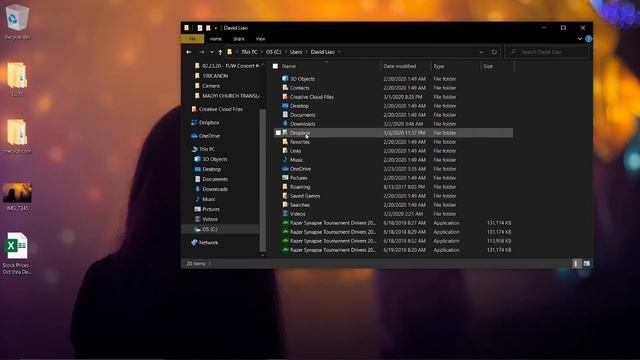This screenshot has height=360, width=640.
Task: Open Recycle Bin on the desktop
Action: 17,22
